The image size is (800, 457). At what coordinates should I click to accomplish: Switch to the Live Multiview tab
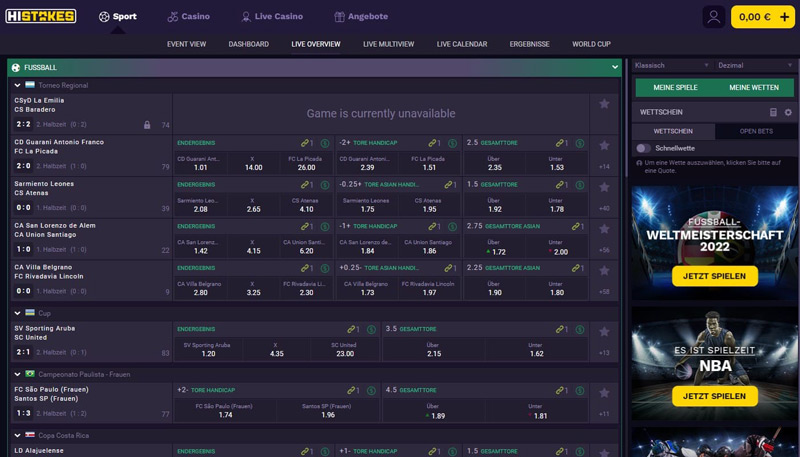(x=388, y=44)
